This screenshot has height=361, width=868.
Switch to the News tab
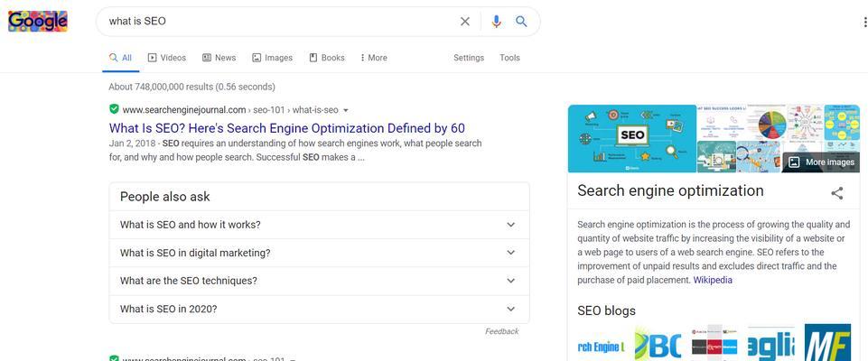point(219,58)
